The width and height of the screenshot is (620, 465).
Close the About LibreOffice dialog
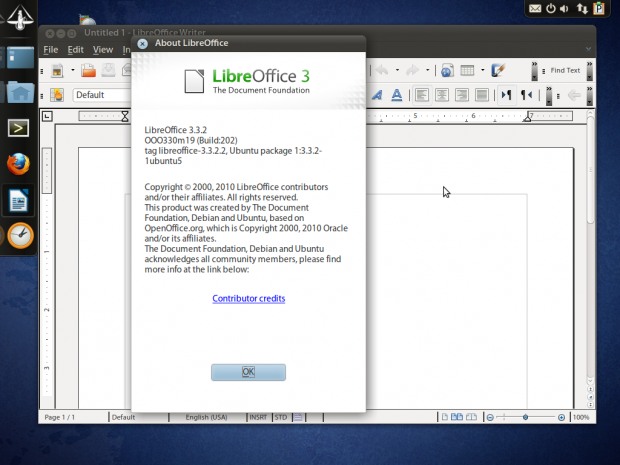pyautogui.click(x=143, y=43)
